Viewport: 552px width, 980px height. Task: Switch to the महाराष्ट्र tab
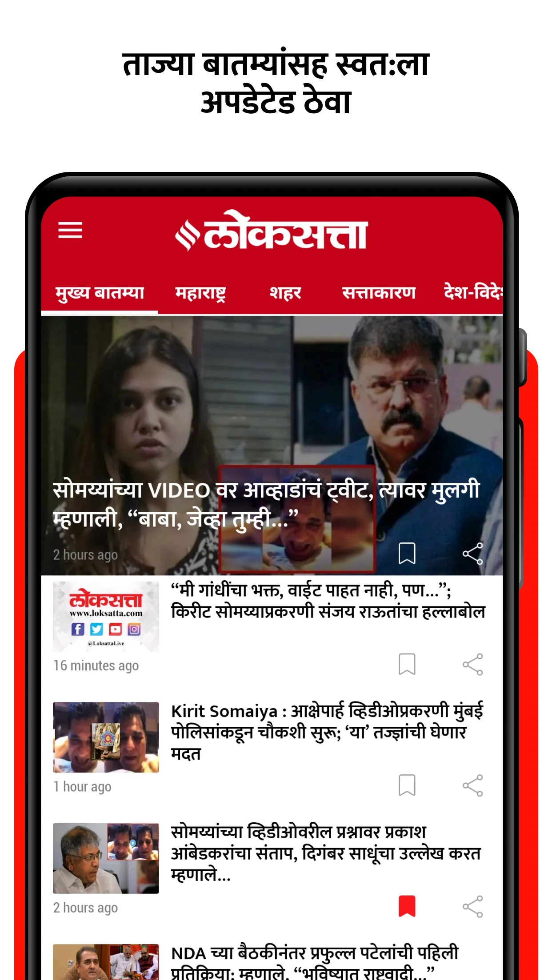(x=200, y=293)
